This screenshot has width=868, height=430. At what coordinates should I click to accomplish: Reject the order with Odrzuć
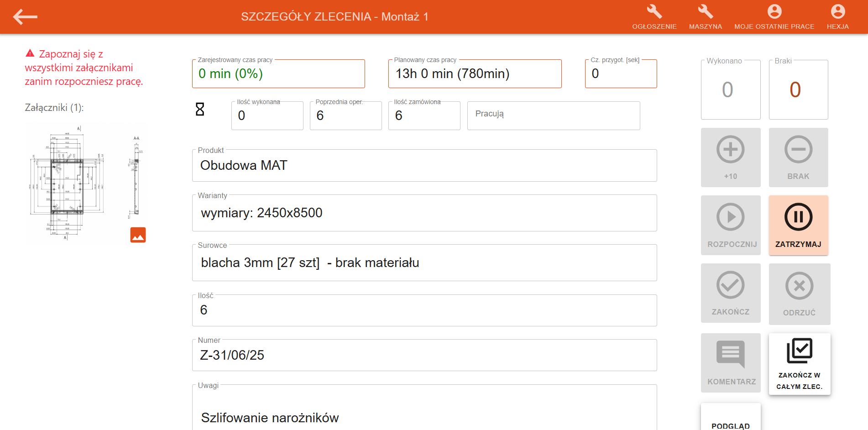tap(799, 294)
